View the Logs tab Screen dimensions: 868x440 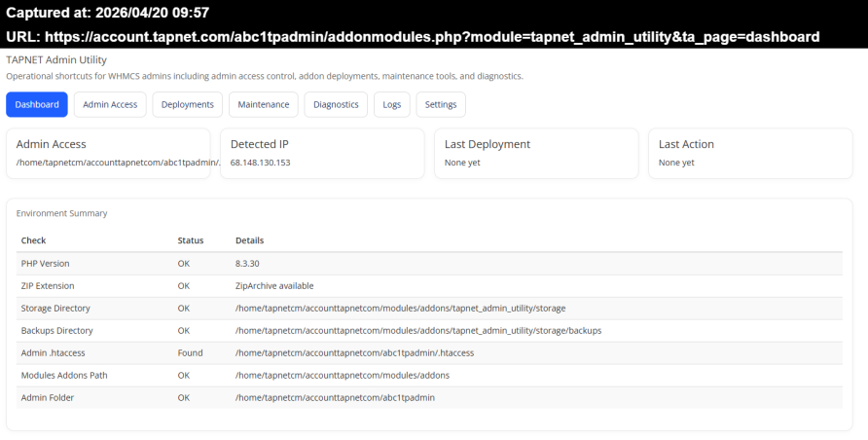coord(391,104)
